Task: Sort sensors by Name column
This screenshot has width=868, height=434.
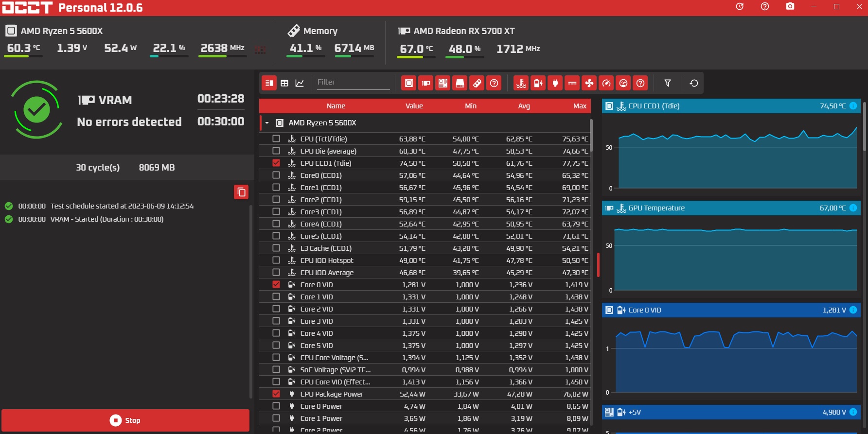Action: pyautogui.click(x=336, y=106)
